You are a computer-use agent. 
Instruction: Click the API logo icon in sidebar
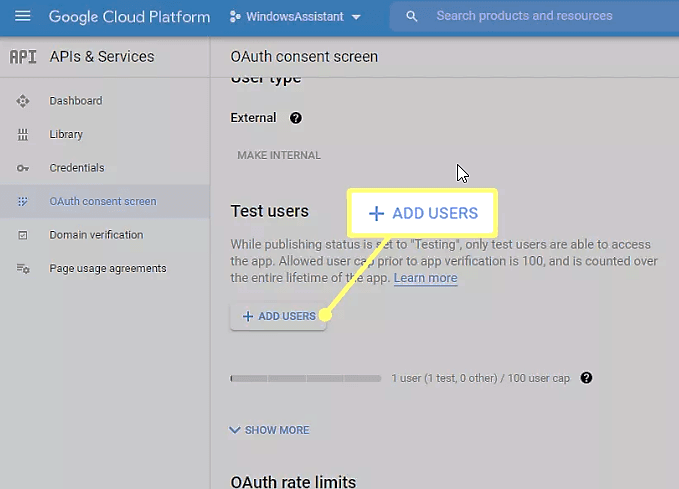pyautogui.click(x=23, y=57)
